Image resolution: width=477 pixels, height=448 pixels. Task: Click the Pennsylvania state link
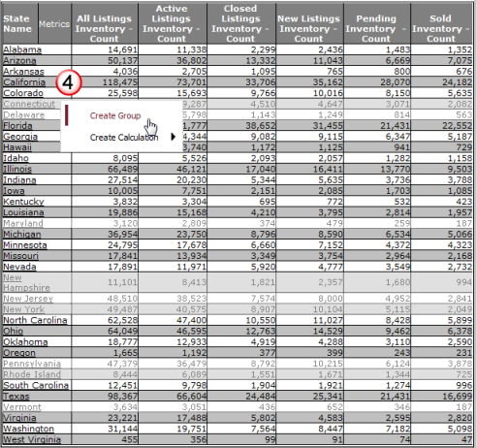tap(32, 364)
